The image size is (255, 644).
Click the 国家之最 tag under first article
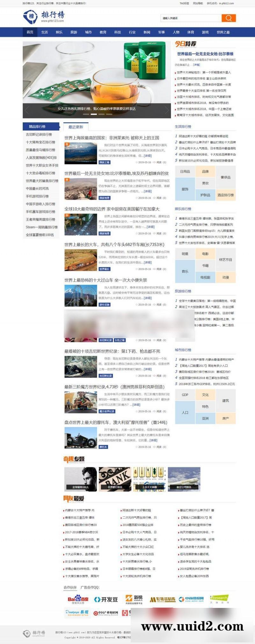(105, 162)
